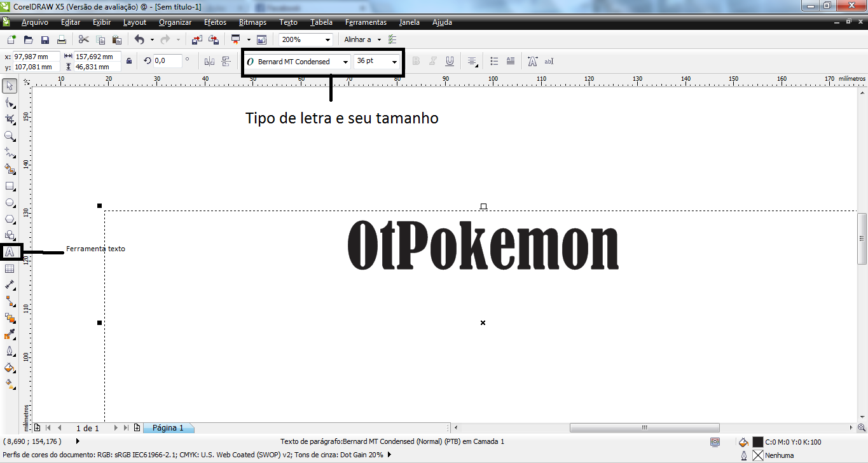Click the Import icon

(197, 39)
